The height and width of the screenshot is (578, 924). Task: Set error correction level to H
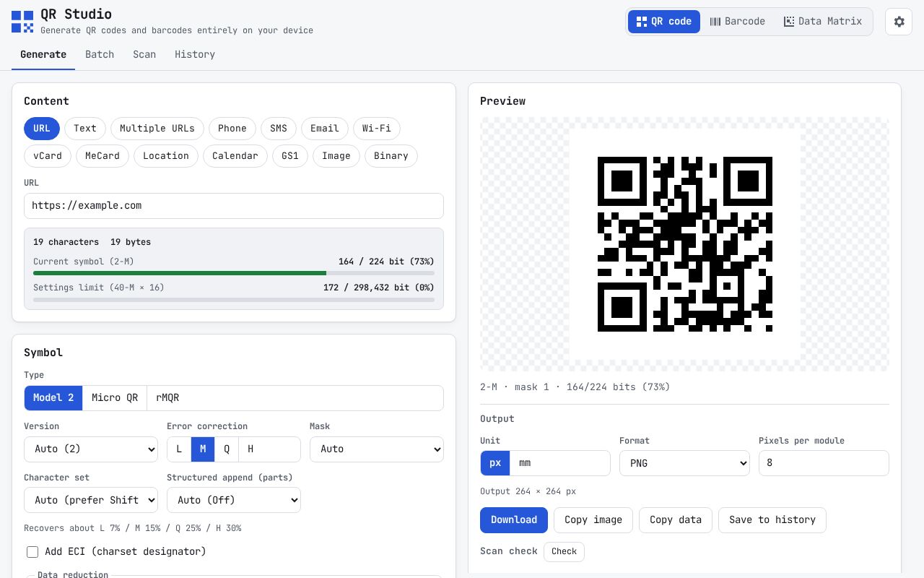pos(250,449)
